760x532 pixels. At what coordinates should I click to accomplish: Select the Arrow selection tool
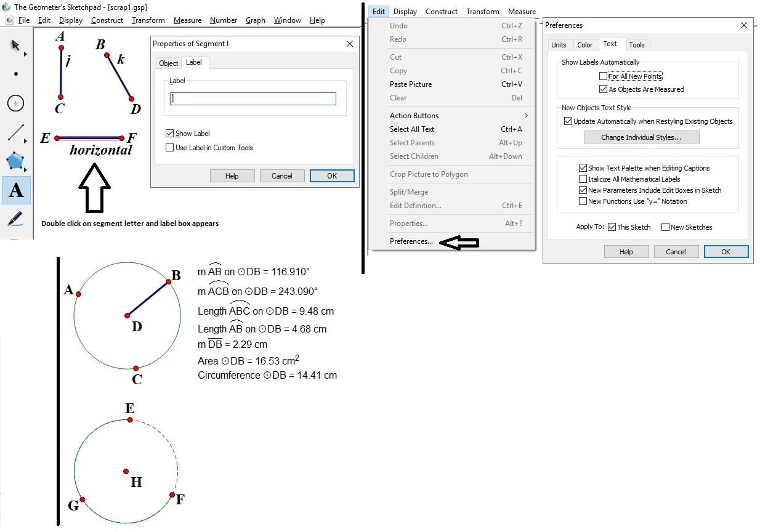click(x=14, y=46)
